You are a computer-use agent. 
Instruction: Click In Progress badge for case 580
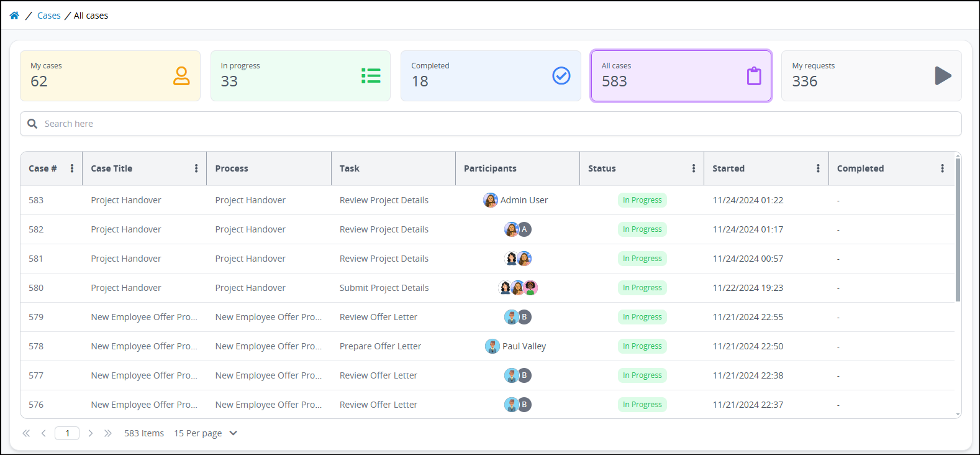click(642, 288)
